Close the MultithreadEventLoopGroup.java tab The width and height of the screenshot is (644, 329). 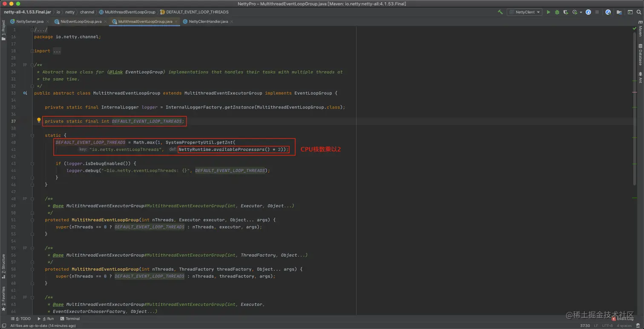point(176,21)
